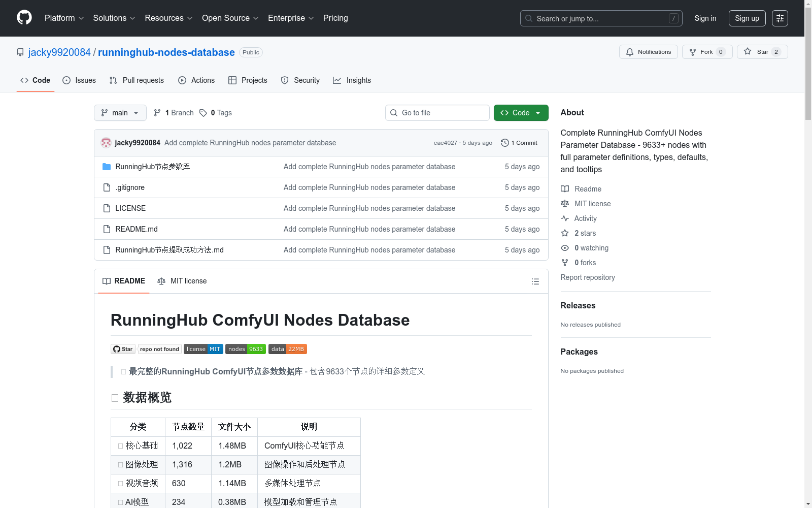Click the .gitignore file icon
The height and width of the screenshot is (508, 812).
[x=107, y=187]
